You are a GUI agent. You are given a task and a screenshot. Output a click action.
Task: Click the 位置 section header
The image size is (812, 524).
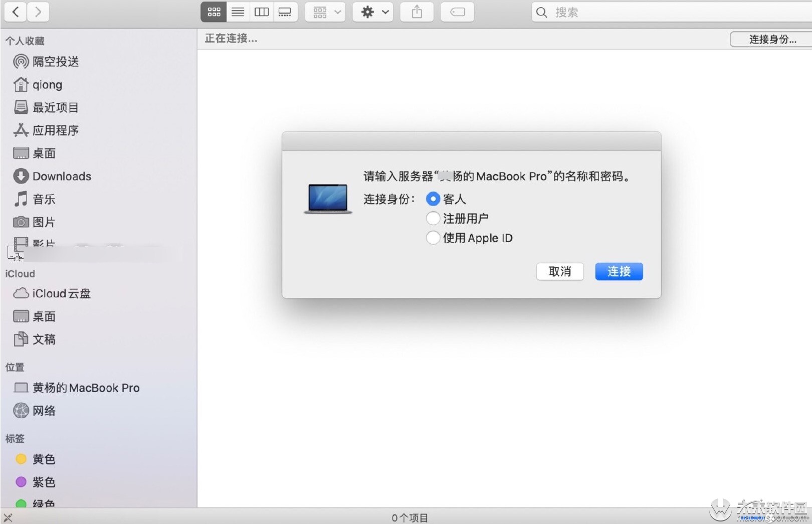tap(15, 367)
